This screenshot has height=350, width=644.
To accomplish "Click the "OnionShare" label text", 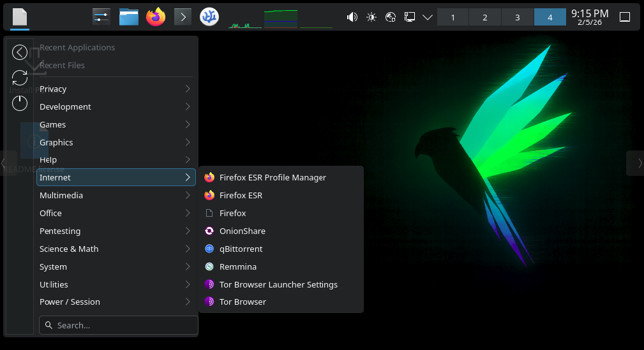I will (x=243, y=231).
